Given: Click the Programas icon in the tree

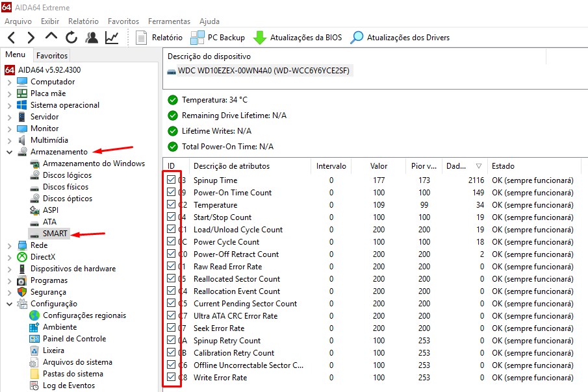Looking at the screenshot, I should coord(22,280).
